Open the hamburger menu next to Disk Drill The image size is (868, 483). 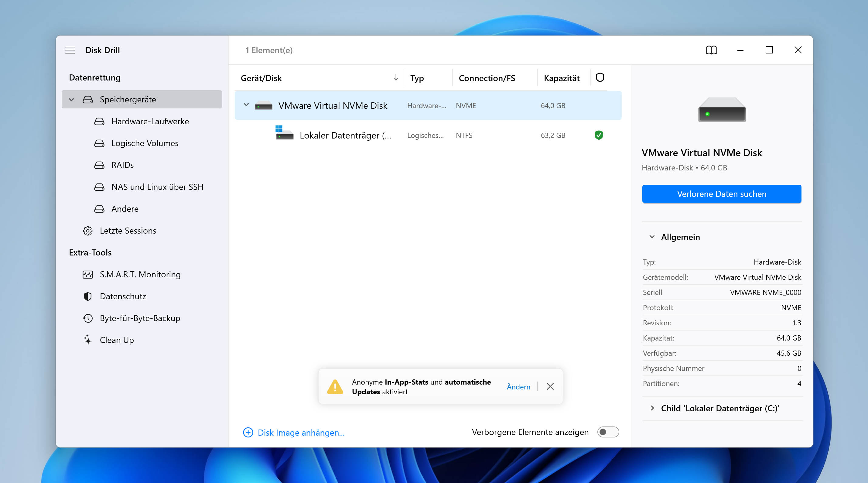coord(70,50)
